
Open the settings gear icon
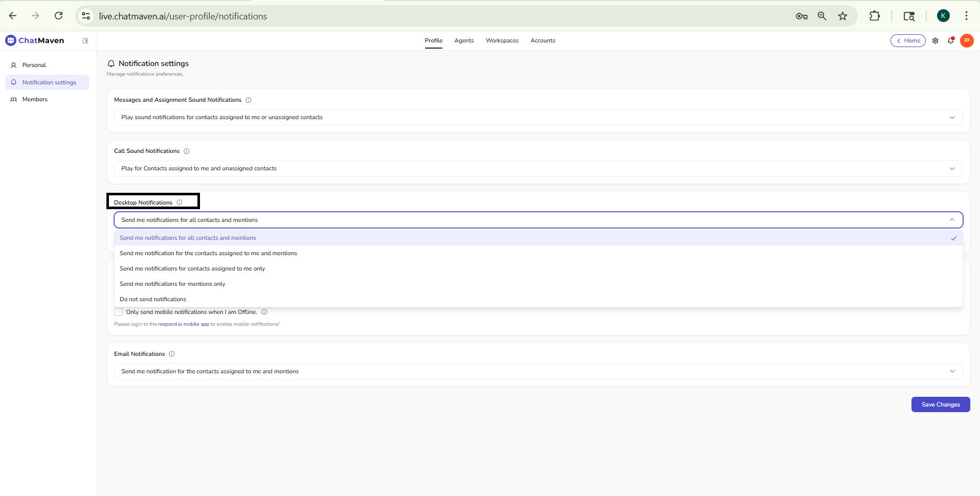(x=935, y=41)
